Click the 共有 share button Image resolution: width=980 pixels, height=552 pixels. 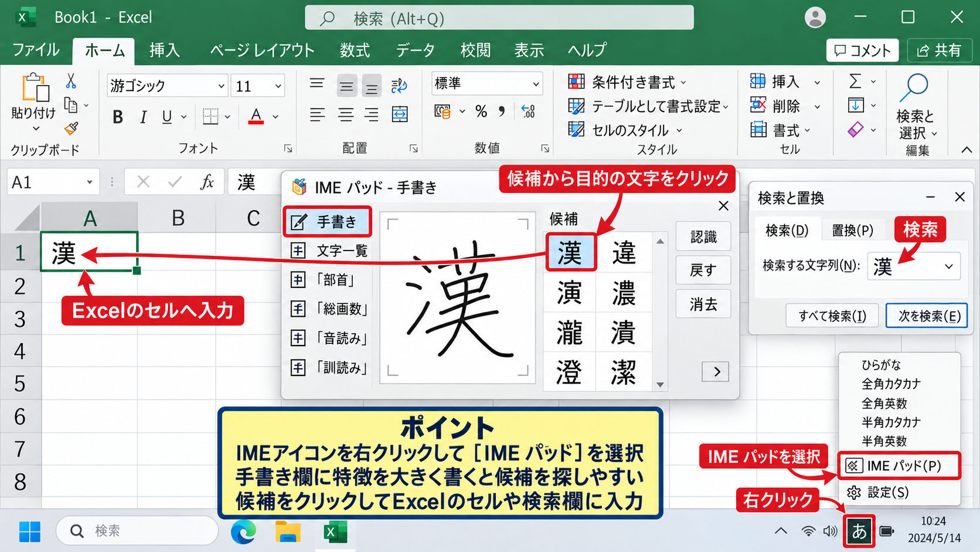pos(940,50)
